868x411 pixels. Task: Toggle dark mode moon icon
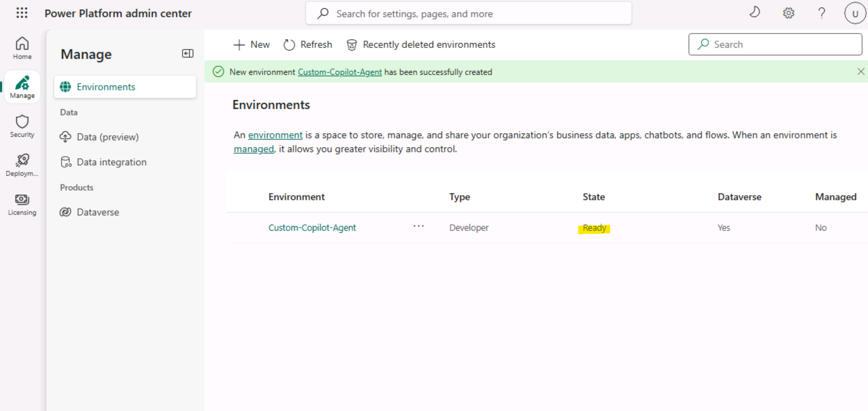[755, 13]
